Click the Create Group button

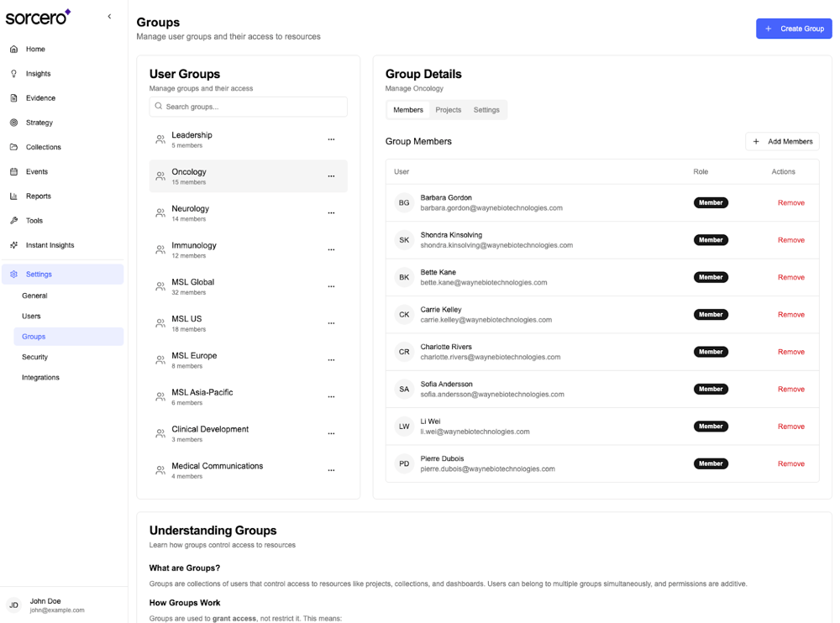(794, 29)
